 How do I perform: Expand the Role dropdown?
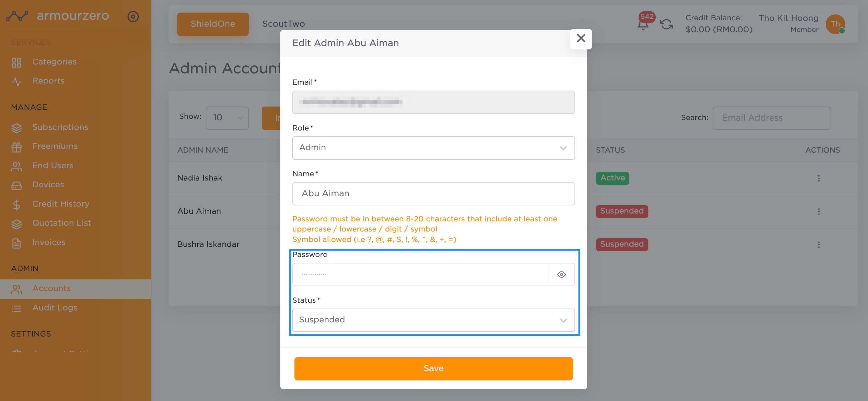click(433, 148)
